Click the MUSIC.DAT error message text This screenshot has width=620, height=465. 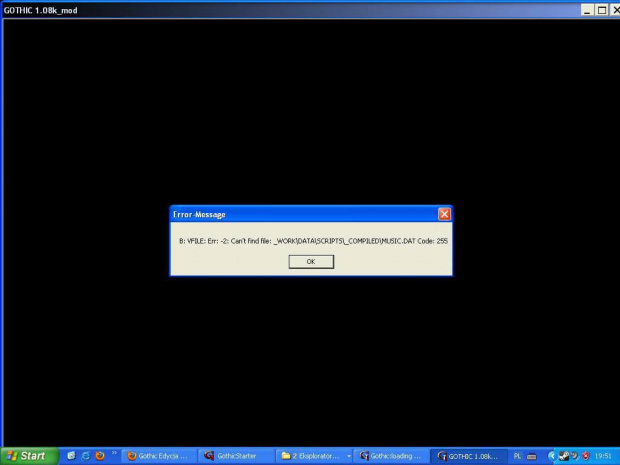click(313, 241)
